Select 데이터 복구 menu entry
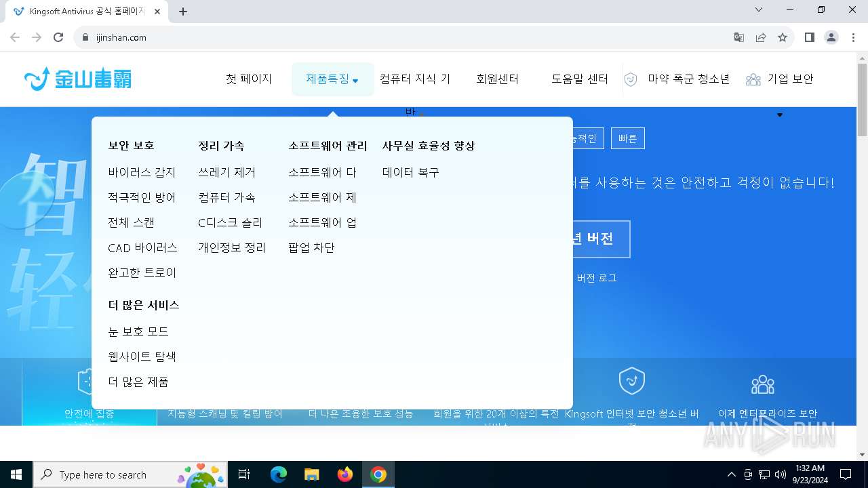 tap(411, 172)
